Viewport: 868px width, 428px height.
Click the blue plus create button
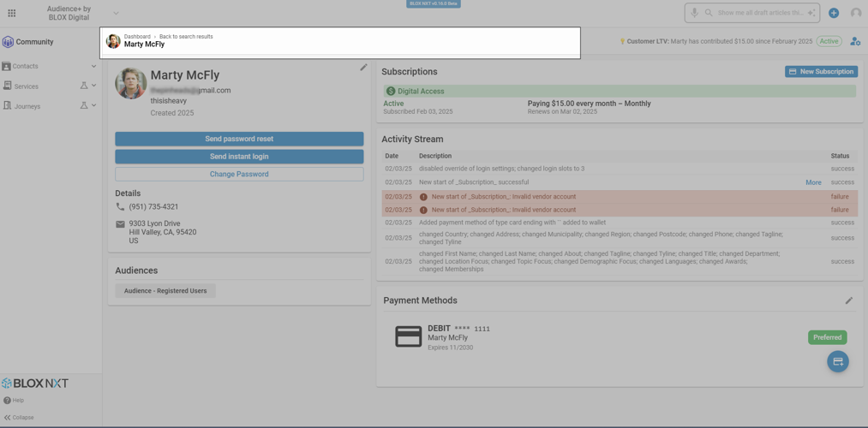[834, 13]
